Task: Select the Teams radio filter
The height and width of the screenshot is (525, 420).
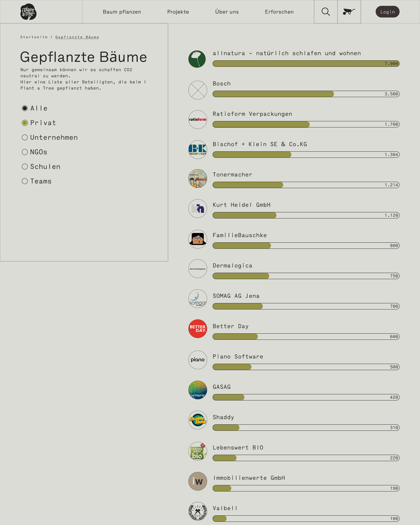Action: (25, 181)
